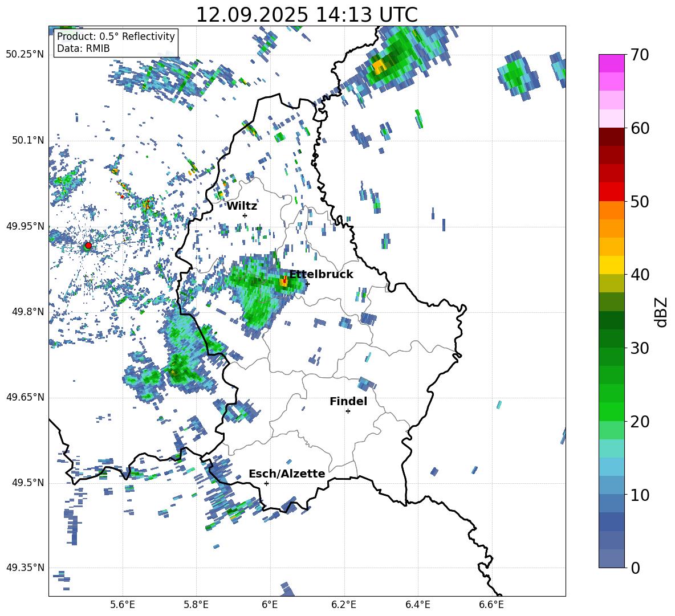
Task: Click the colorbar tick label 40
Action: tap(640, 275)
